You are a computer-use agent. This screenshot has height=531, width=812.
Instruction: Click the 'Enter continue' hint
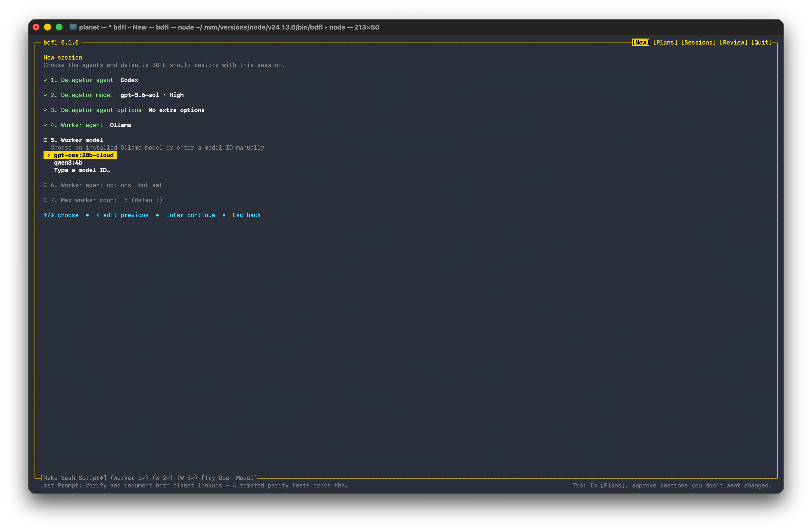click(x=190, y=215)
